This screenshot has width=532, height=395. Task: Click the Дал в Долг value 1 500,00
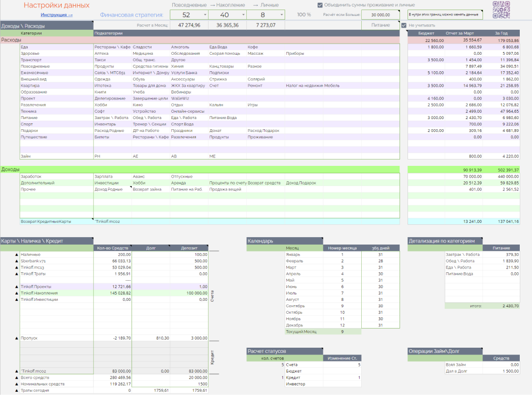click(501, 371)
